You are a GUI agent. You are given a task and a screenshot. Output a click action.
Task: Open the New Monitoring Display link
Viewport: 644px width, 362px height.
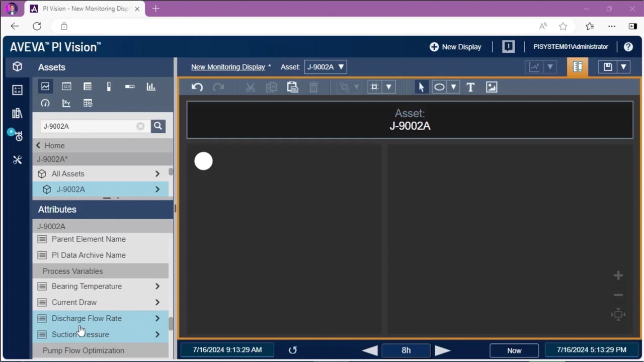(228, 67)
